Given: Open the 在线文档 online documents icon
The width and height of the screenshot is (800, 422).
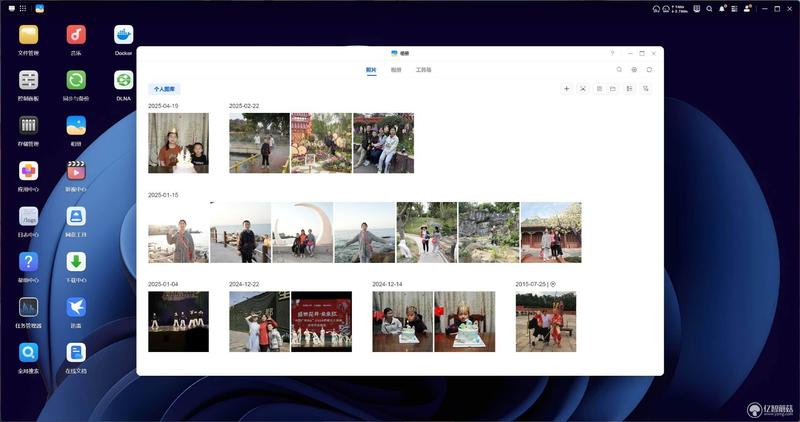Looking at the screenshot, I should pos(76,353).
